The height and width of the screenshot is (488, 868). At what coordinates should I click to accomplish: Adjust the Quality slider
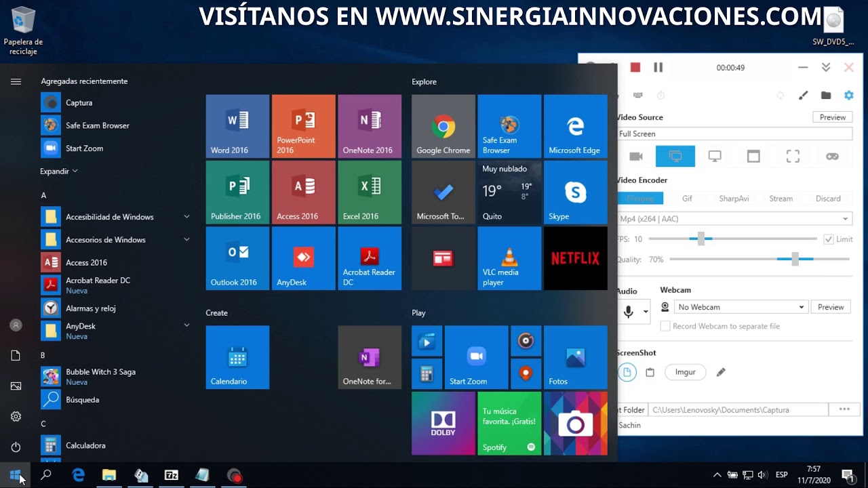coord(795,259)
